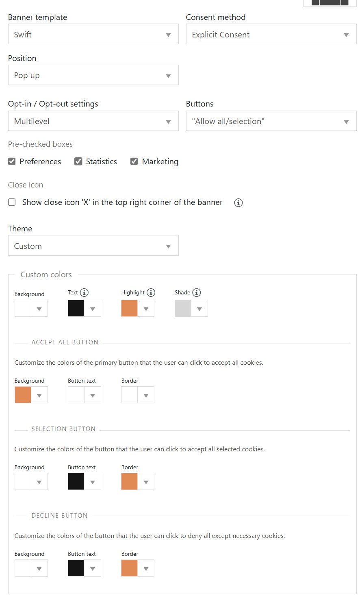Click the info icon beside close icon option
Screen dimensions: 364x603
pyautogui.click(x=238, y=202)
